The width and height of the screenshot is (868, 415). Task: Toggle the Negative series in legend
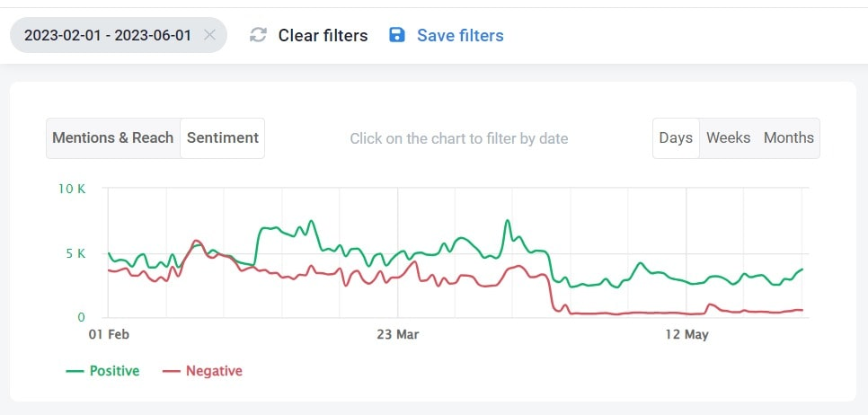click(214, 371)
